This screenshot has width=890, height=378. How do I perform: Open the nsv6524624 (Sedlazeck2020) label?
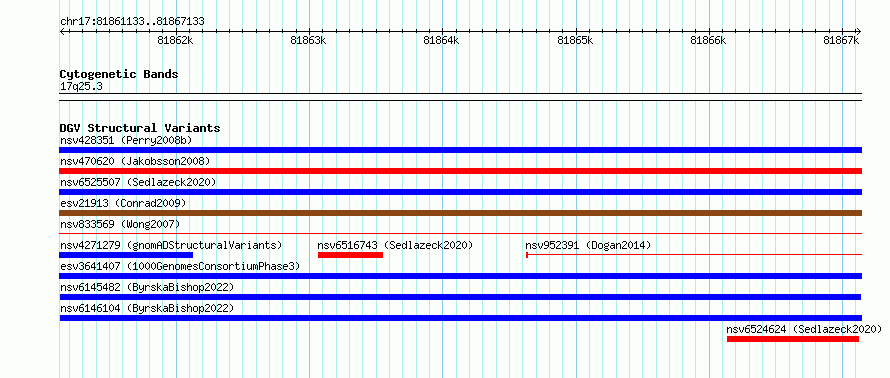(804, 329)
